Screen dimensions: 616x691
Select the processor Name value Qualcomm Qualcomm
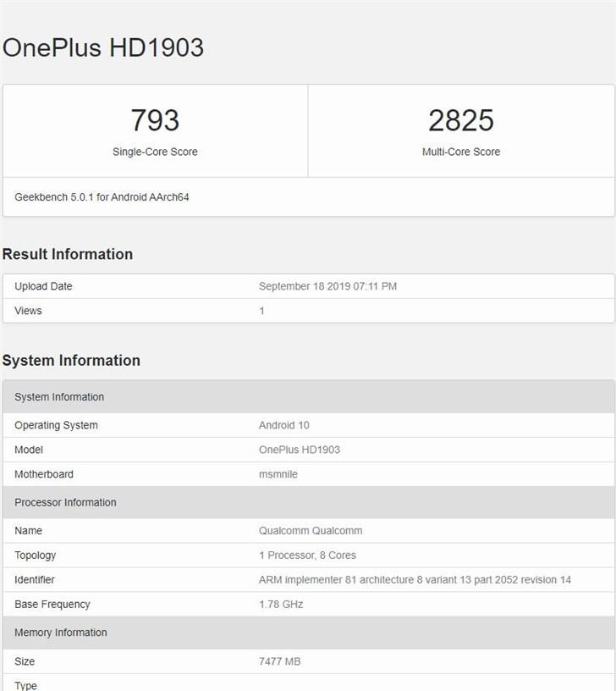coord(311,531)
